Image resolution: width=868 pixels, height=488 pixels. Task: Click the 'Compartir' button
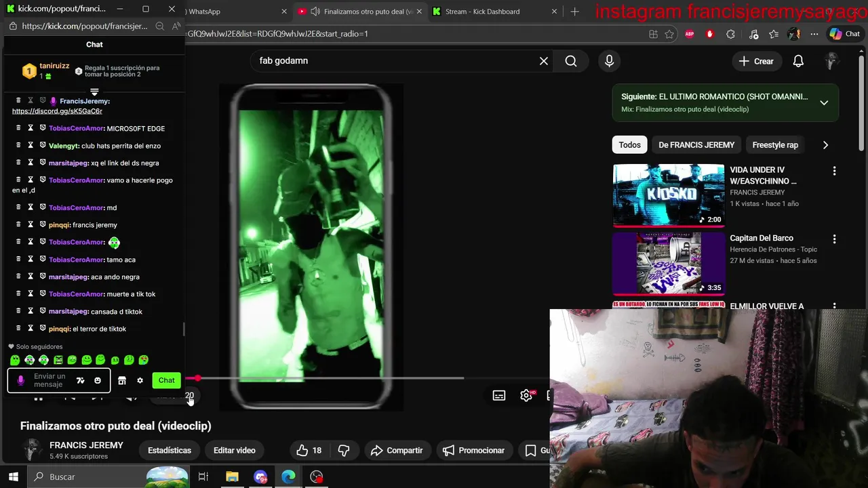point(397,450)
